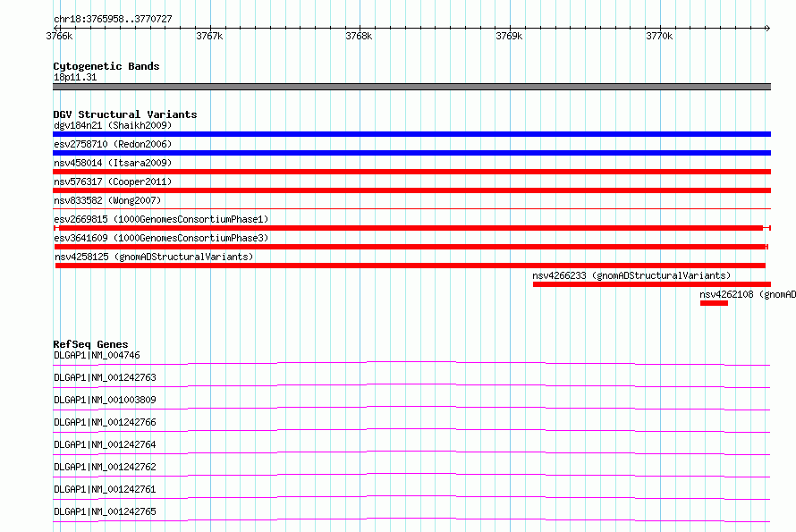This screenshot has width=796, height=532.
Task: Click the short red nsv4262108 bar
Action: click(714, 303)
